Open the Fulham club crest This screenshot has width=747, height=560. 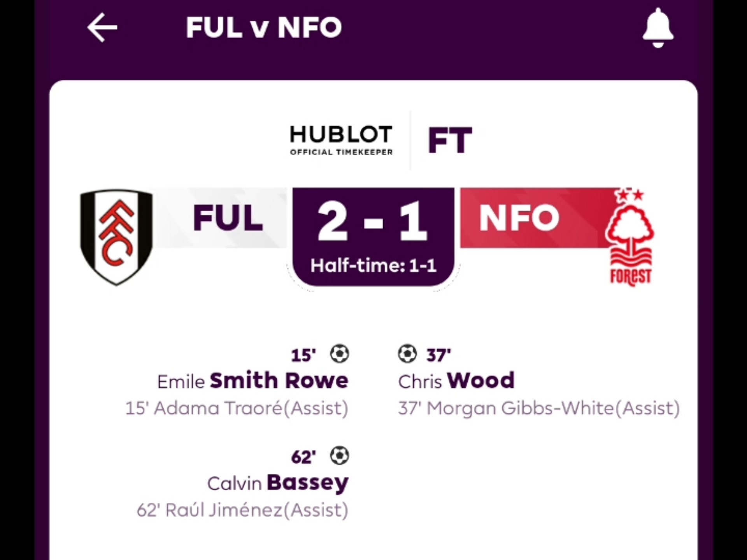(116, 237)
